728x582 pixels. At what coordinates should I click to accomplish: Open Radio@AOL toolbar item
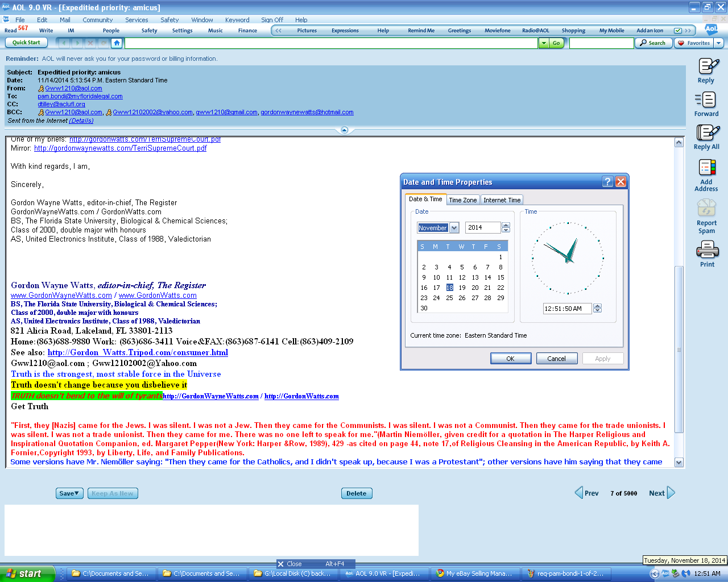coord(536,31)
